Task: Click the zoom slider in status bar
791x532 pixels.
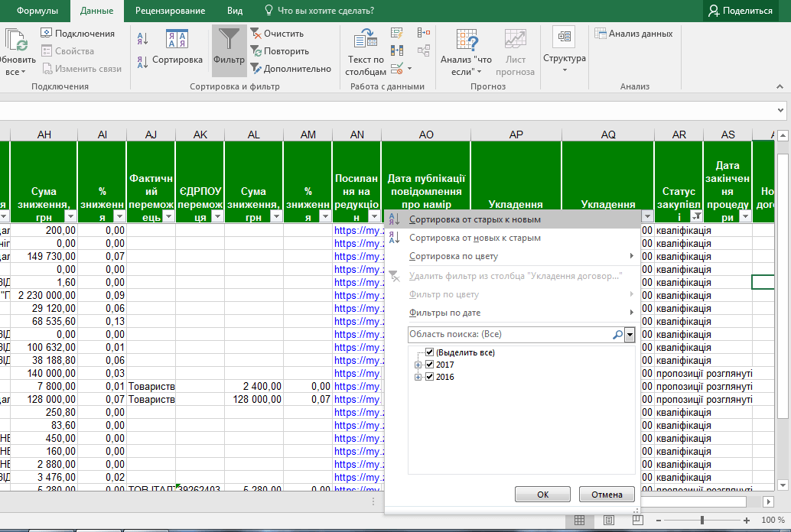Action: (702, 521)
